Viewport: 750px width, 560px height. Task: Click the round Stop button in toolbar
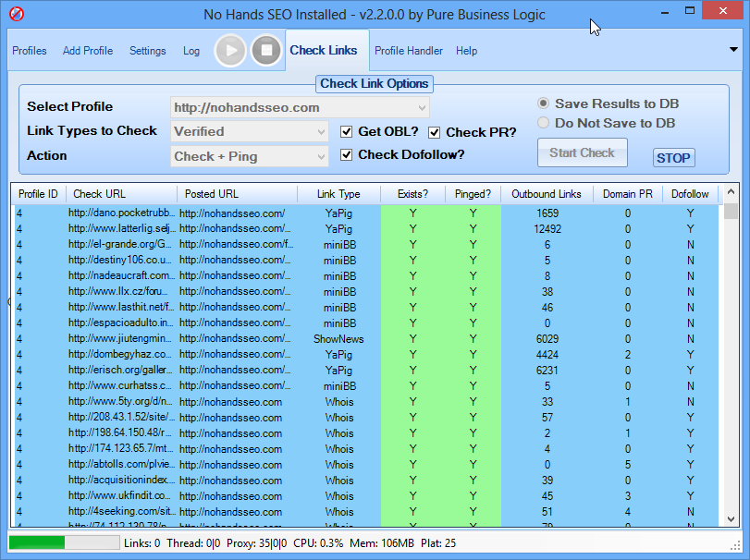click(x=266, y=51)
